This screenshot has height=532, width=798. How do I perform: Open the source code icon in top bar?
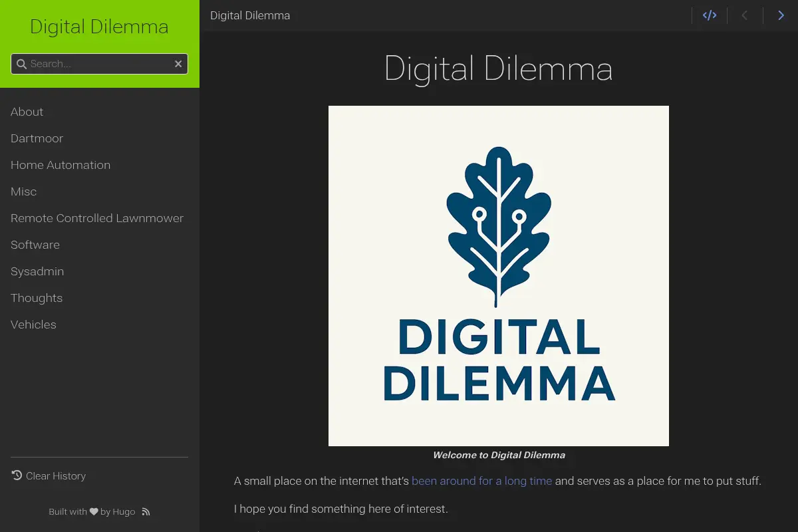(710, 15)
